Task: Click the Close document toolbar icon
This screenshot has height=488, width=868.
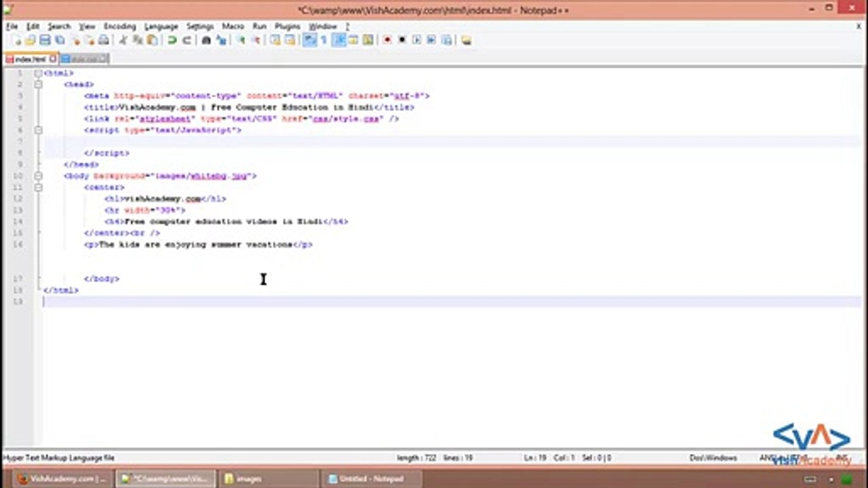Action: [75, 40]
